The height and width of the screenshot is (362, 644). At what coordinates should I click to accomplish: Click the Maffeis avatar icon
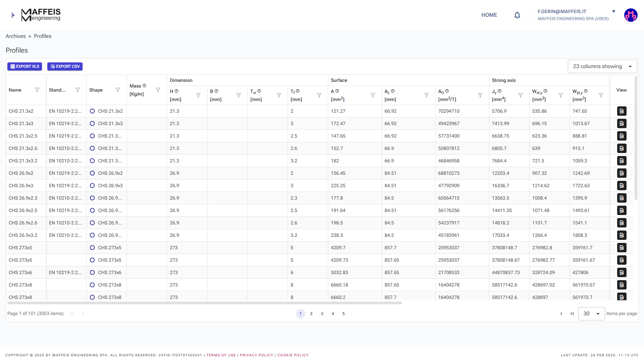631,15
